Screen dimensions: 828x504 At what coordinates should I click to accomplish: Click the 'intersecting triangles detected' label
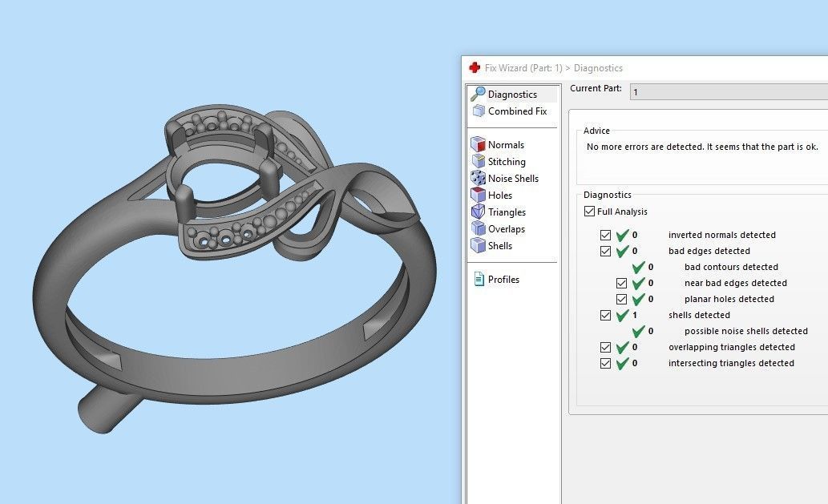pyautogui.click(x=731, y=363)
